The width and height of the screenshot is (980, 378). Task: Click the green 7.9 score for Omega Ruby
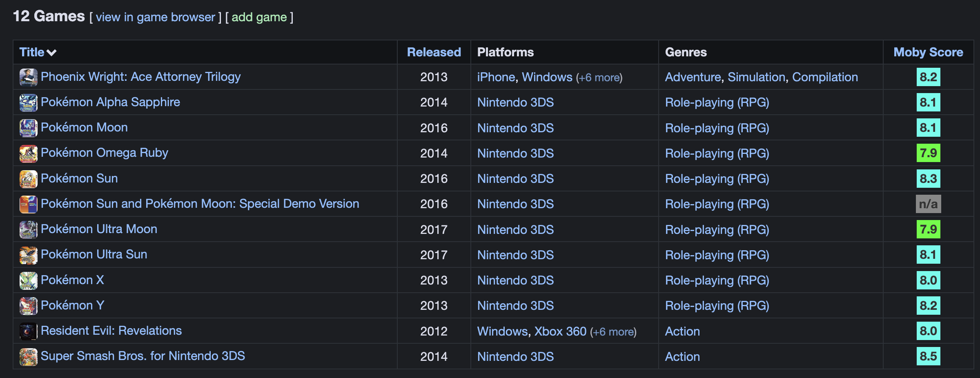point(928,153)
